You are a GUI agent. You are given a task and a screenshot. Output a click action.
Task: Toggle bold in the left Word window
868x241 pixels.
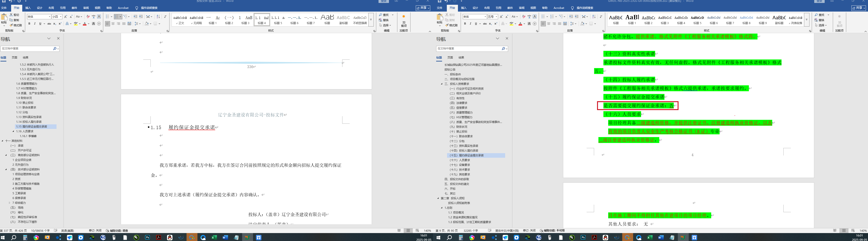29,24
